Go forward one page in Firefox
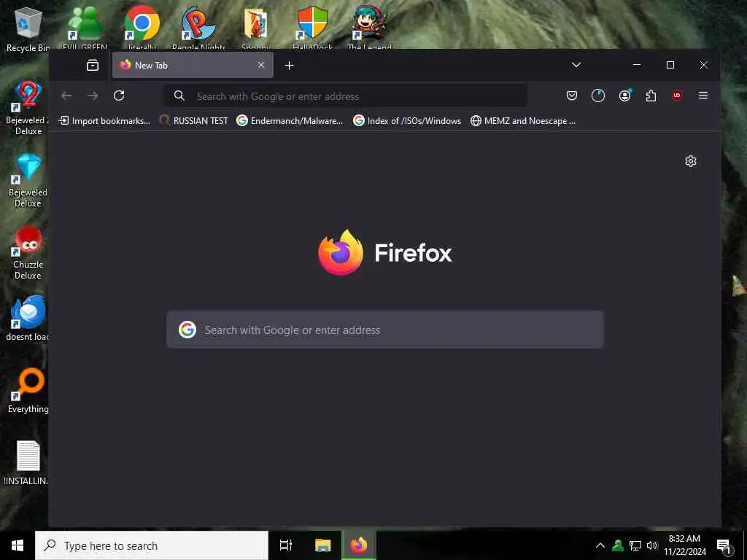This screenshot has height=560, width=747. coord(93,96)
